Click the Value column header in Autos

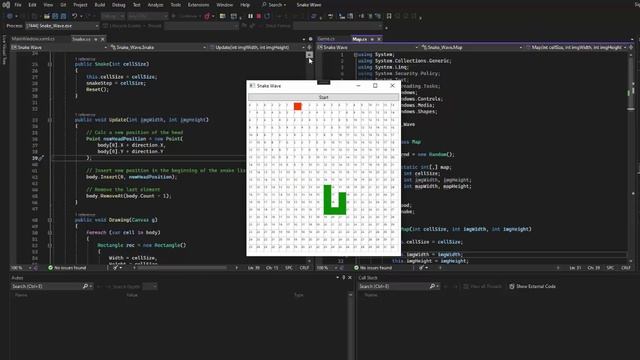point(132,295)
